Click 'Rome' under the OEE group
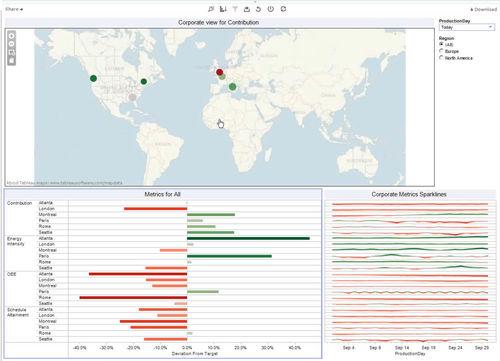The height and width of the screenshot is (361, 500). (x=45, y=297)
